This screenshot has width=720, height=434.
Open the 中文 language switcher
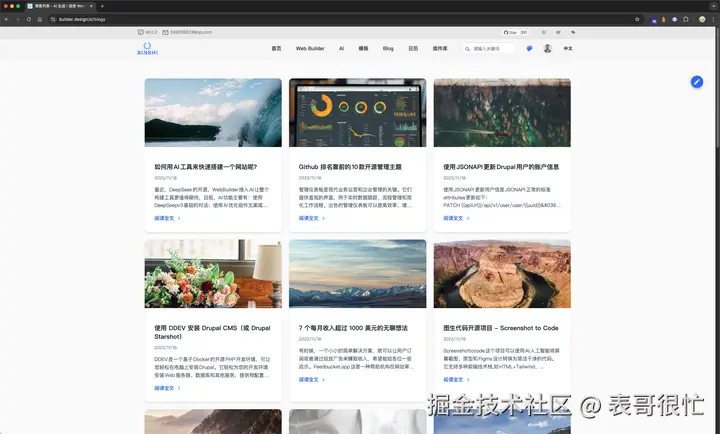coord(568,48)
